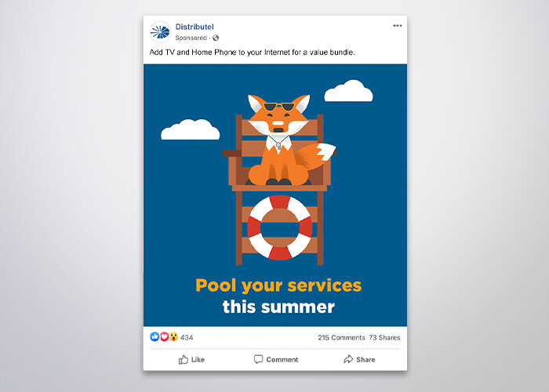Click the Comment button
The width and height of the screenshot is (549, 392).
pyautogui.click(x=276, y=359)
